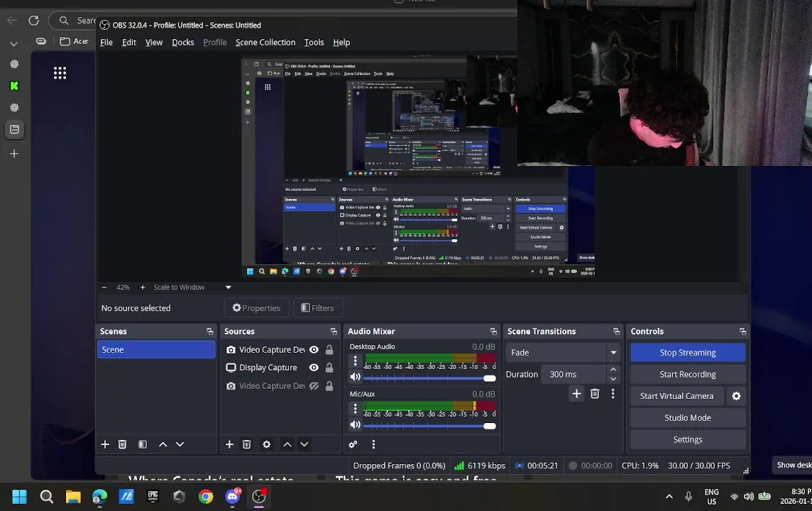Toggle visibility of first Video Capture Device
This screenshot has width=812, height=511.
(x=314, y=350)
